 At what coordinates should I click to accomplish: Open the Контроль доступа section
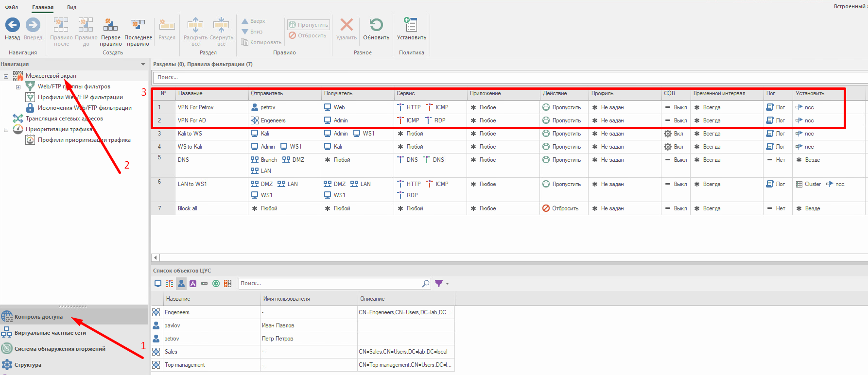coord(74,317)
